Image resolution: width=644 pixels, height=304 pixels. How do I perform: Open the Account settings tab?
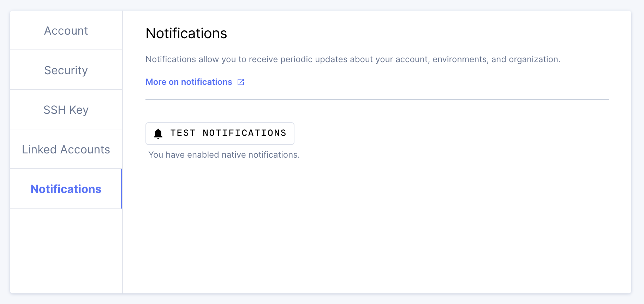point(66,31)
